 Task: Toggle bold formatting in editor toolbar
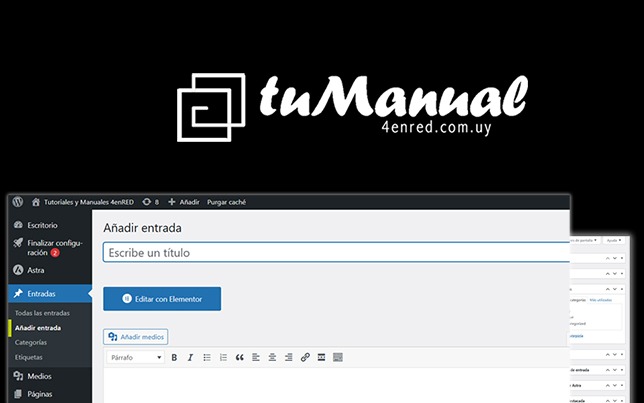(174, 357)
